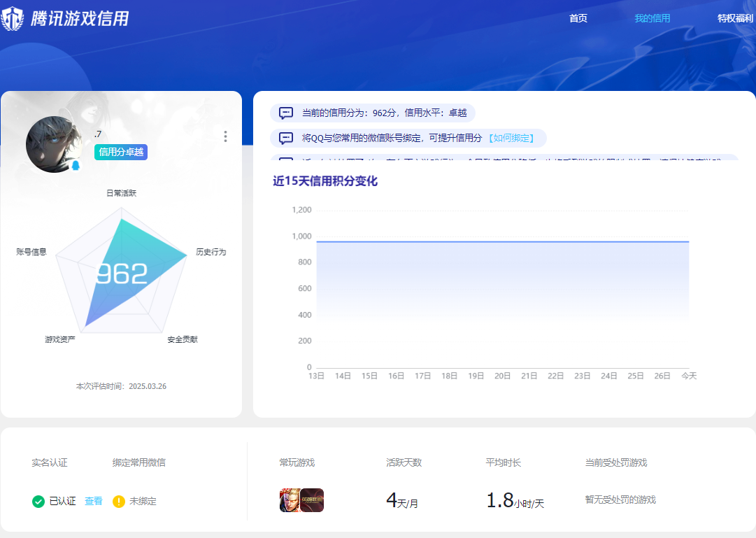Click the 游戏资产 radar axis label
The height and width of the screenshot is (538, 756).
pyautogui.click(x=59, y=340)
